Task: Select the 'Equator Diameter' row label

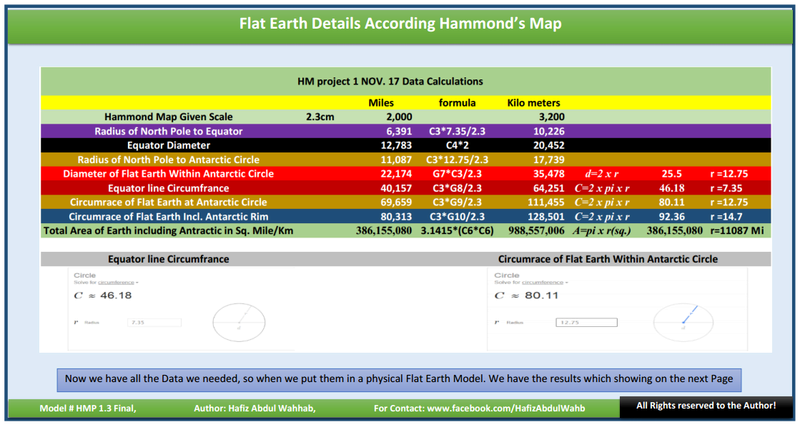Action: (x=168, y=145)
